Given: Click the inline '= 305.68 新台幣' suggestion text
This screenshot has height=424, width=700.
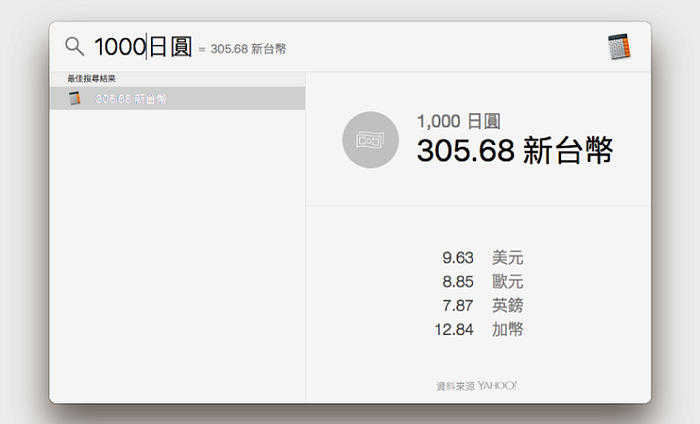Looking at the screenshot, I should click(242, 49).
